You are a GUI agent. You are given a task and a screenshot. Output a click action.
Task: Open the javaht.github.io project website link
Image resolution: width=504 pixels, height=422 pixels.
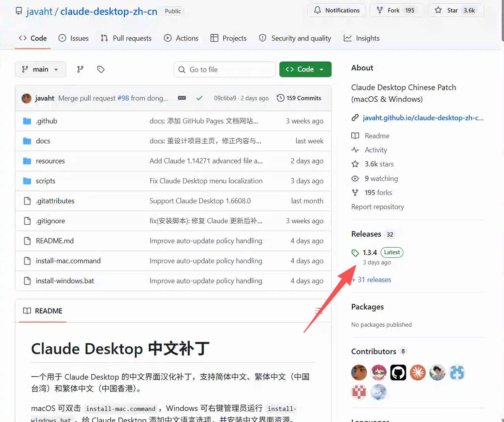(423, 118)
